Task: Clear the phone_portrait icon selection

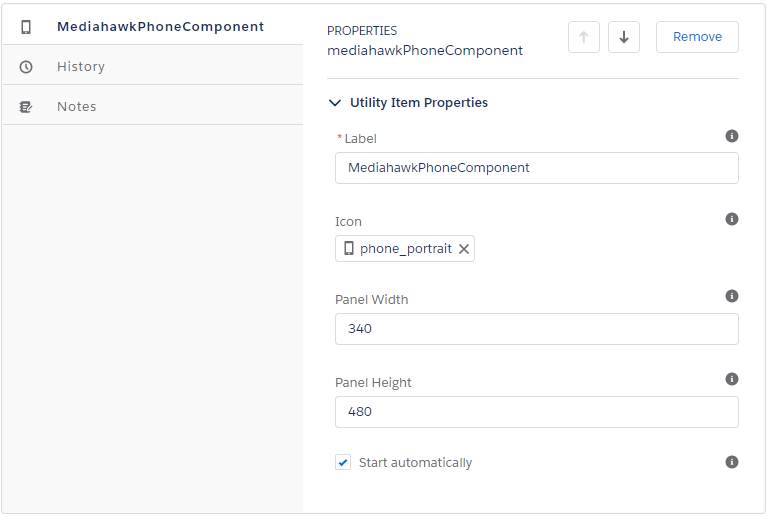Action: click(464, 249)
